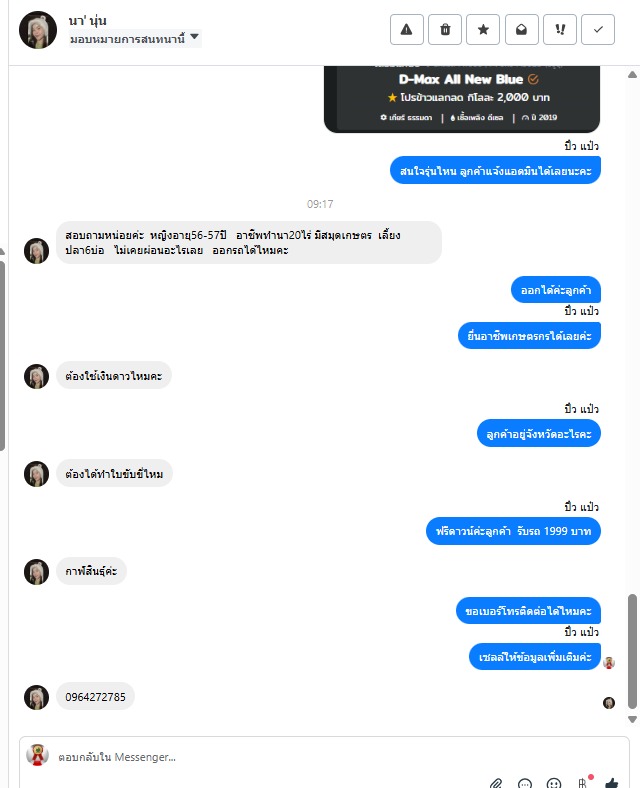Click the chat scrollbar thumb

pos(632,651)
